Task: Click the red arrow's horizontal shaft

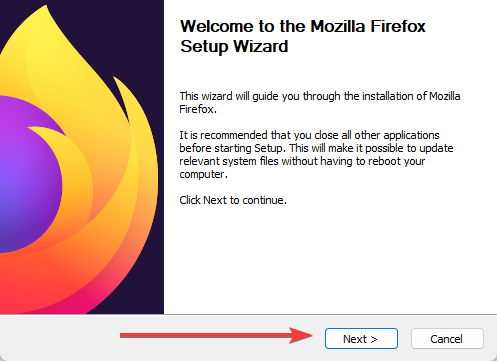Action: (205, 335)
